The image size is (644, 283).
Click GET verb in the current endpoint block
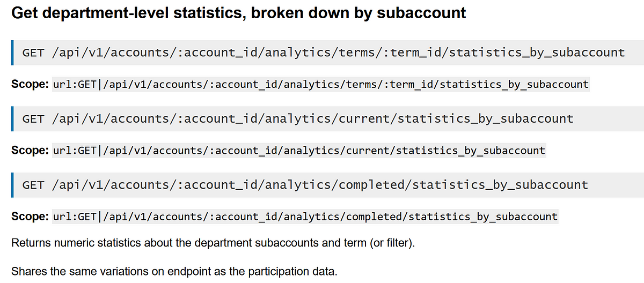tap(33, 118)
